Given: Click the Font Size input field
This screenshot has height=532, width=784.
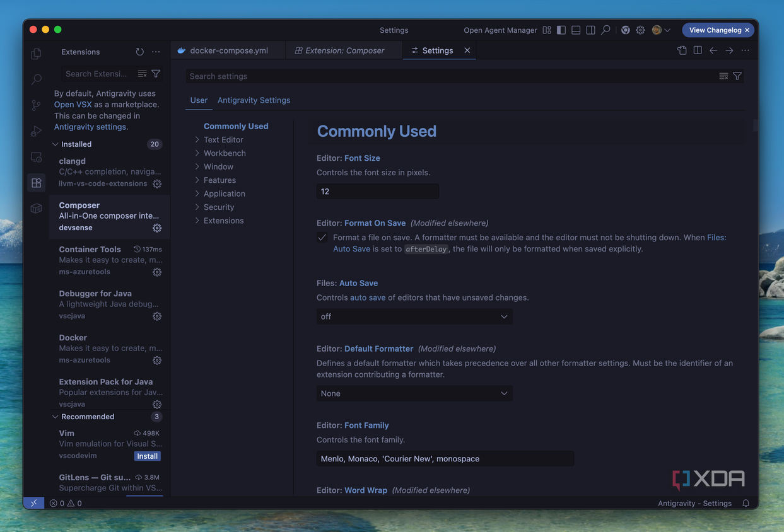Looking at the screenshot, I should coord(378,192).
